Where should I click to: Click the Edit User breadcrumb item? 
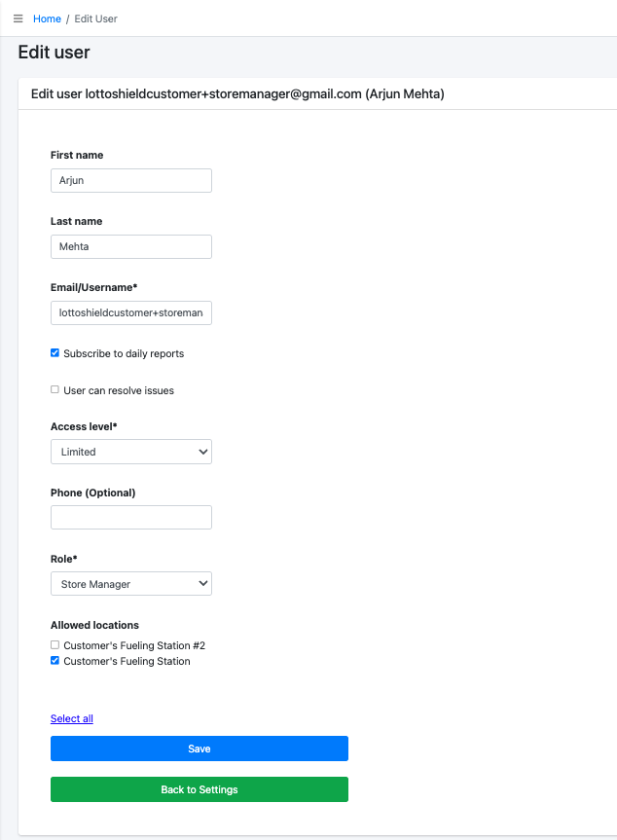tap(95, 18)
